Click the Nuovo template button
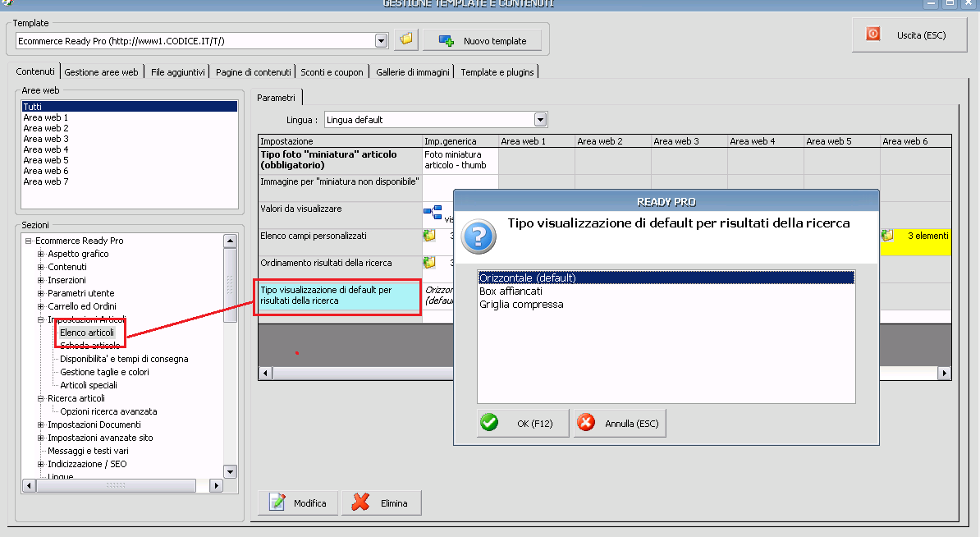Viewport: 980px width, 537px height. point(483,40)
